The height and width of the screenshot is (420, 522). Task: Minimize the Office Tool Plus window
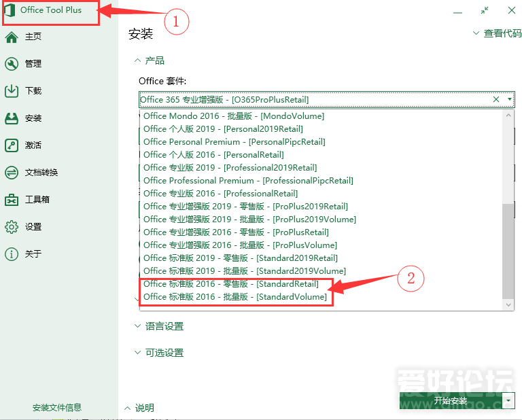457,12
